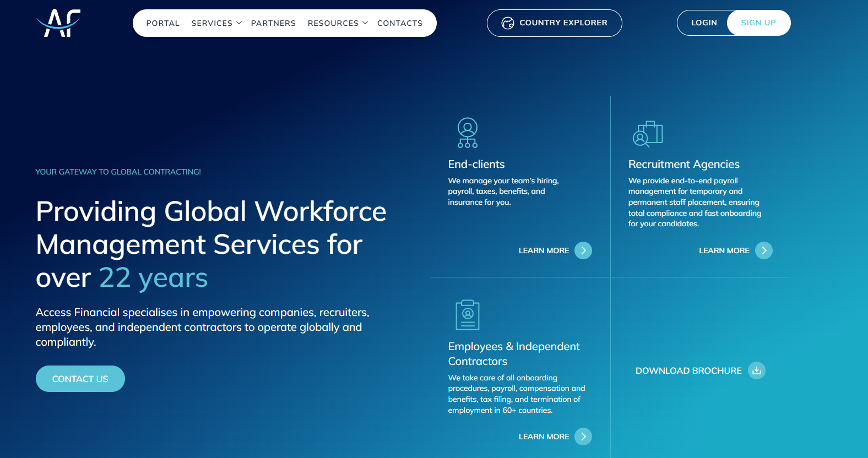Screen dimensions: 868x458
Task: Click Learn More under Employees & Independent Contractors
Action: point(544,437)
